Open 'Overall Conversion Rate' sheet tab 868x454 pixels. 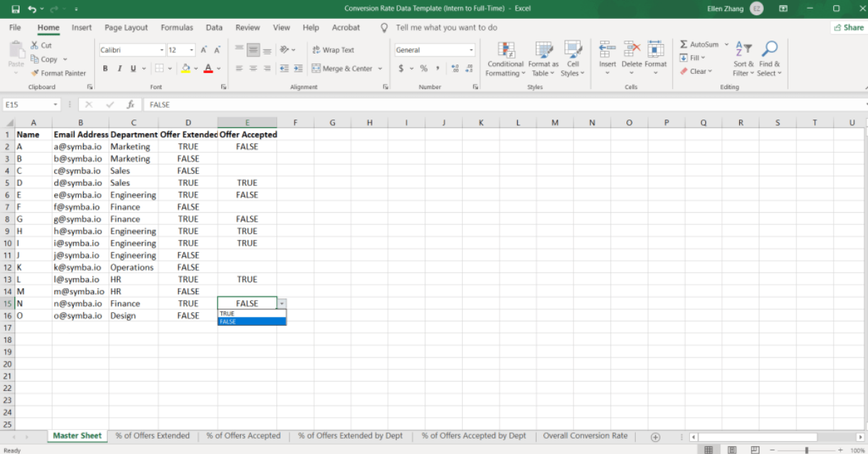585,436
